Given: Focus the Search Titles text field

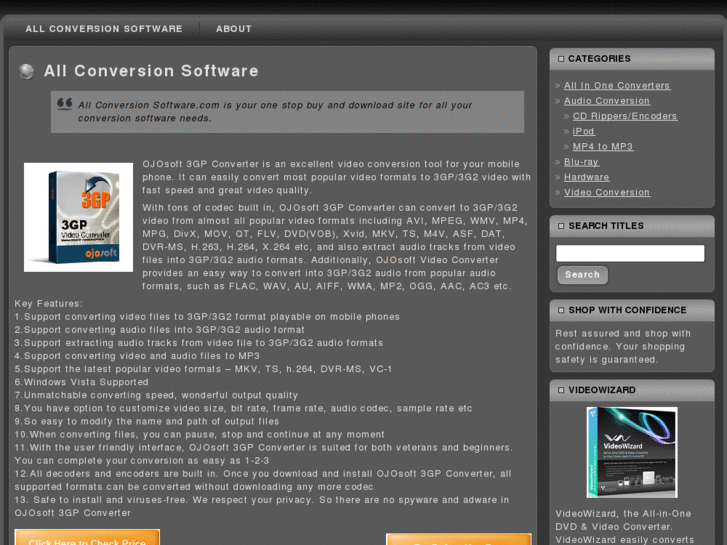Looking at the screenshot, I should (630, 253).
